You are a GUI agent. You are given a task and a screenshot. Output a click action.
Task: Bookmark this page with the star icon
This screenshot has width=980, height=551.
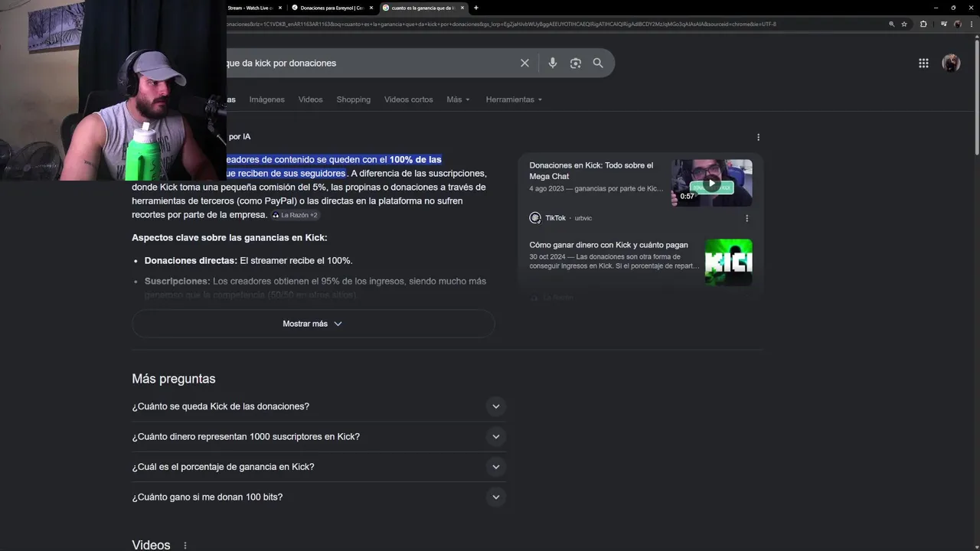tap(904, 24)
